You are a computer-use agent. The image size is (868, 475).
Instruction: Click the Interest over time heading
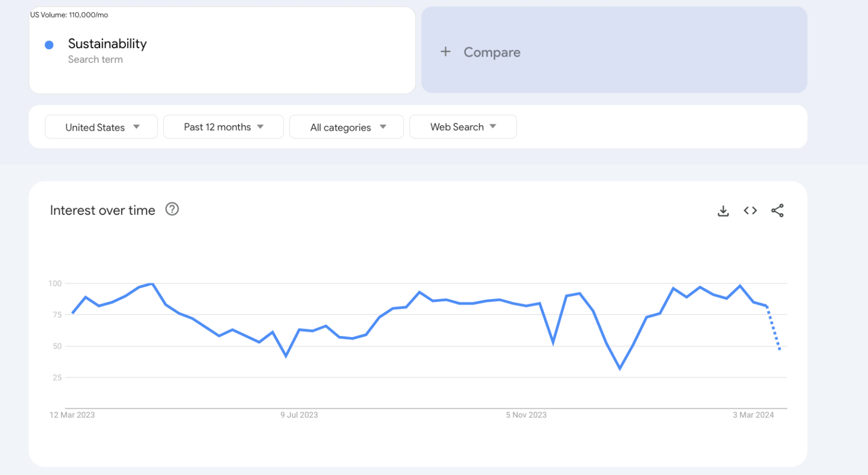pos(102,210)
